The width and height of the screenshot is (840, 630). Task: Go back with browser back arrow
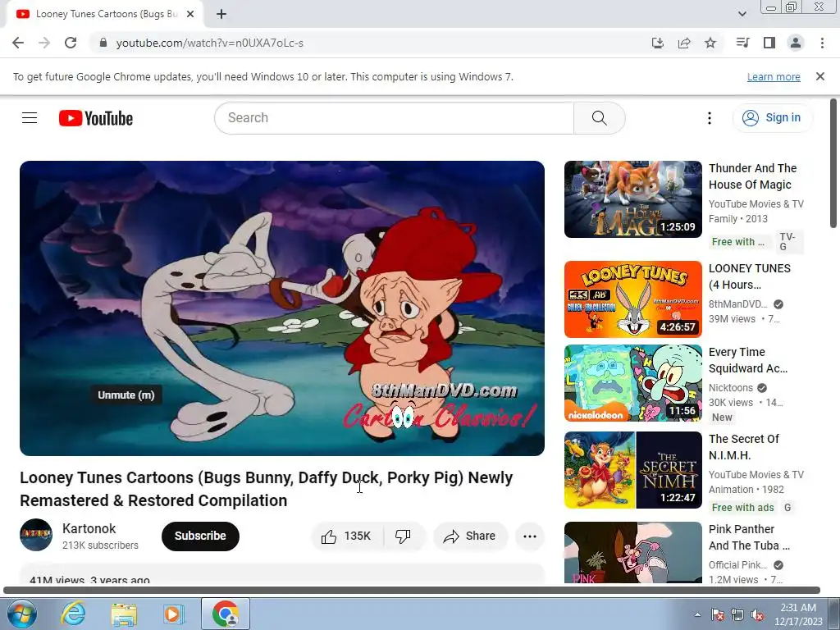pyautogui.click(x=18, y=43)
